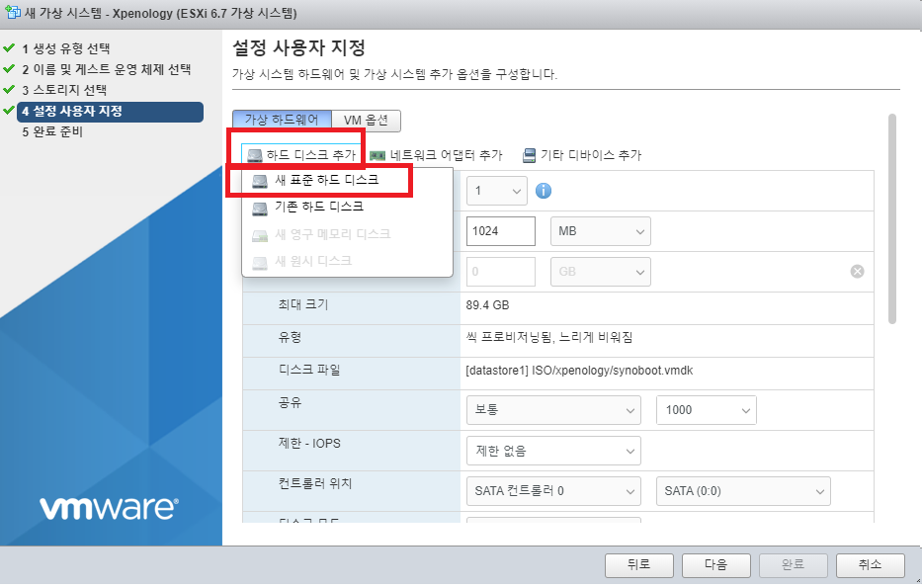Click the 다음 button

point(716,565)
